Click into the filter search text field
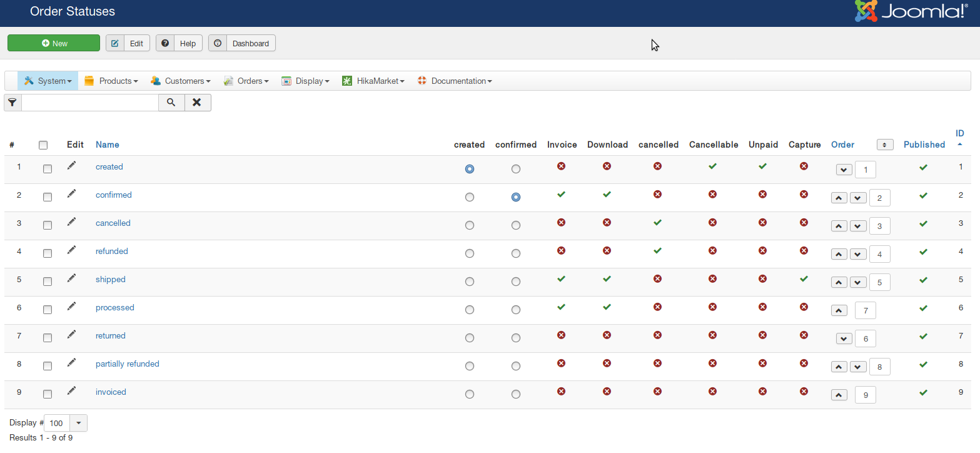This screenshot has width=980, height=453. 90,103
